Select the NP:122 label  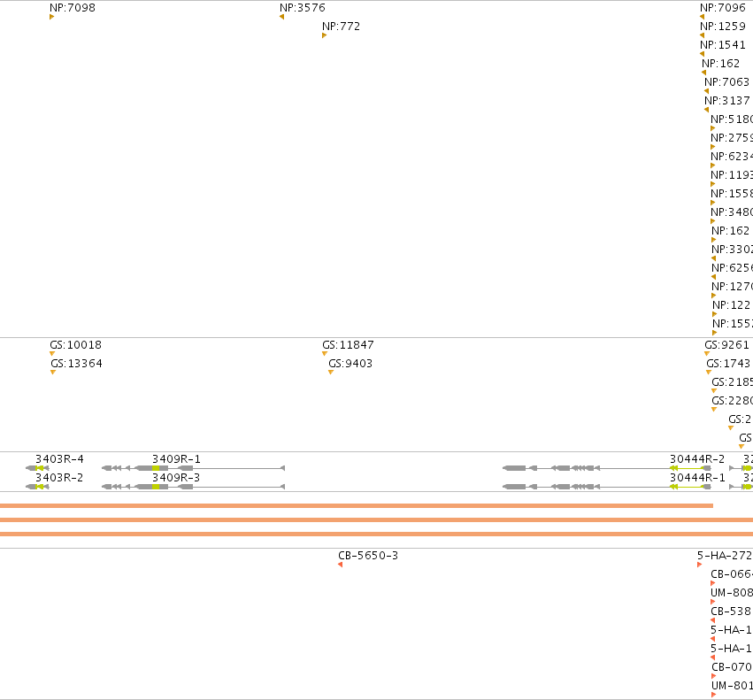pyautogui.click(x=732, y=305)
